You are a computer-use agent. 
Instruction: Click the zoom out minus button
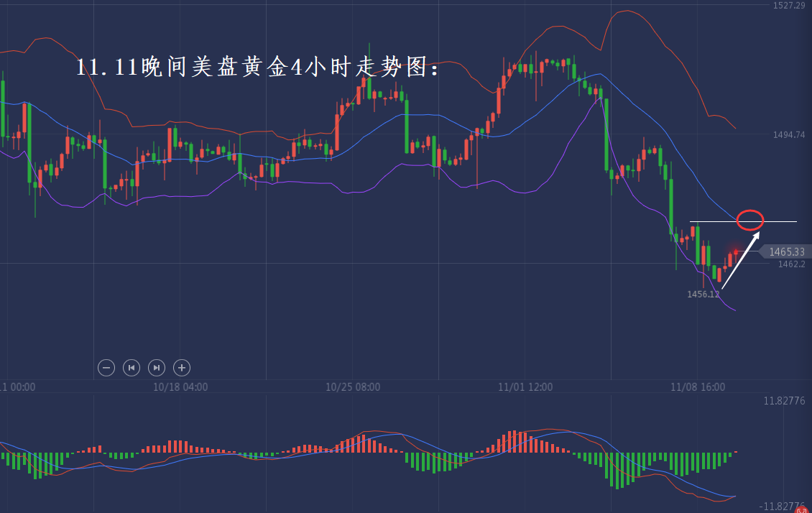tap(106, 368)
